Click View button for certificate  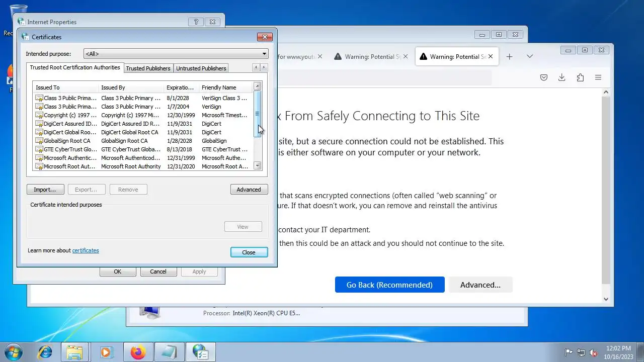243,227
